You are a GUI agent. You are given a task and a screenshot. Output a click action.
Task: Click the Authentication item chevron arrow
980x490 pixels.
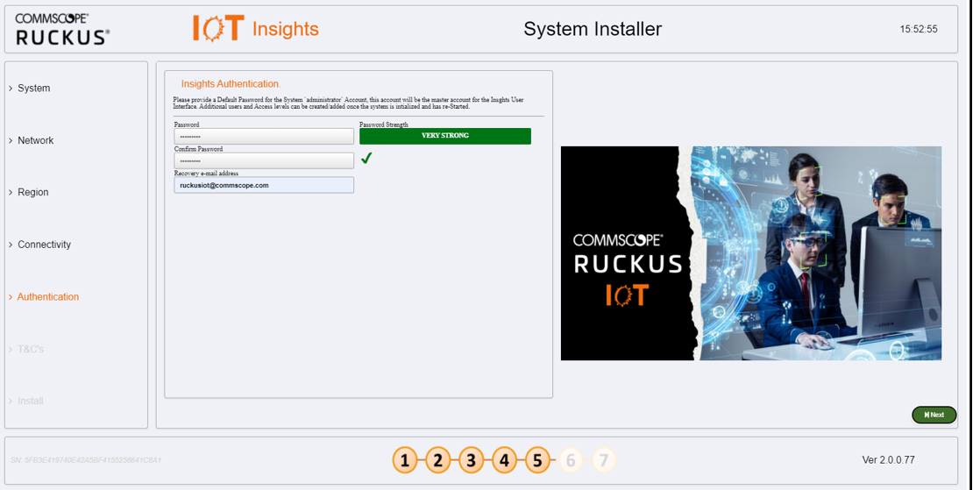(11, 297)
